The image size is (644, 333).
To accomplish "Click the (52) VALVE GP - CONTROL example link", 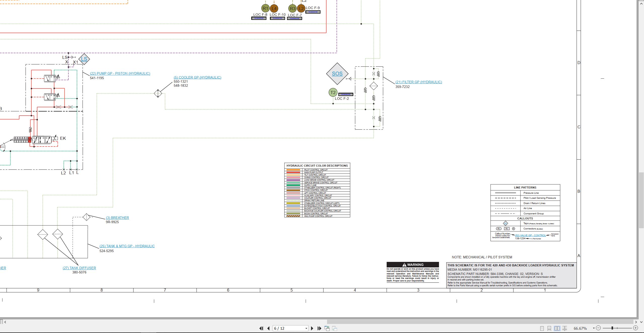I will coord(530,235).
